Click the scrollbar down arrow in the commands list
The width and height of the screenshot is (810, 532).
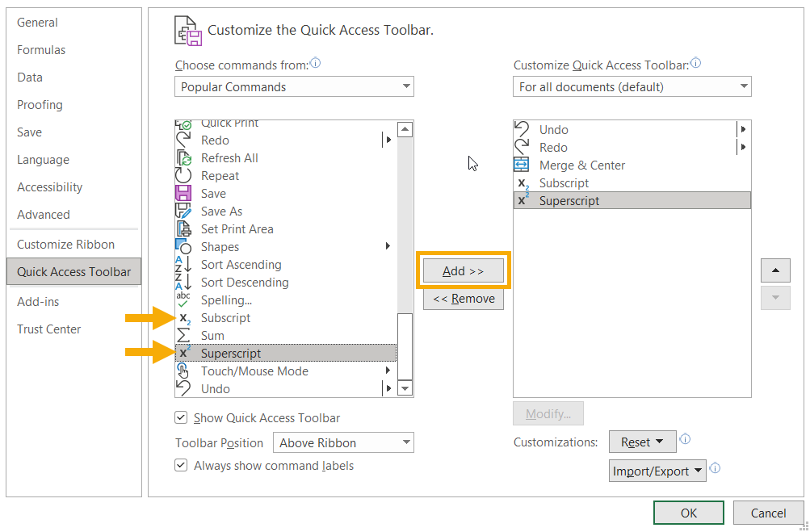405,388
